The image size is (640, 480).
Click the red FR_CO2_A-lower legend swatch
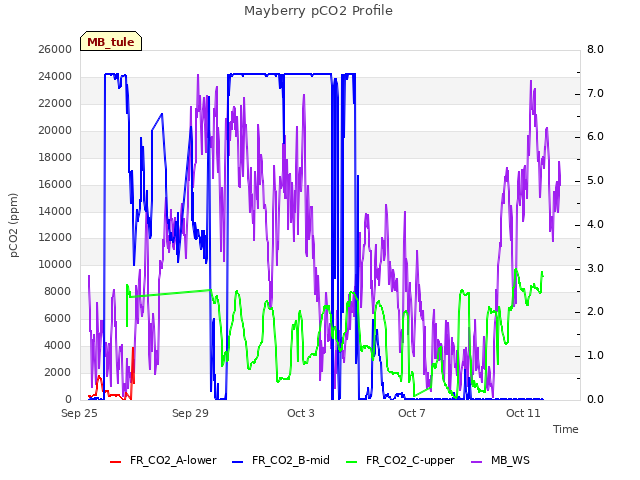tap(116, 462)
